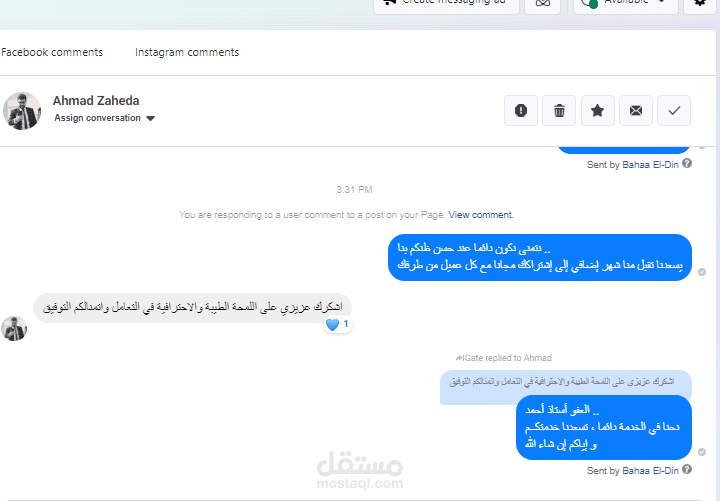The image size is (720, 501).
Task: Delete conversation using trash icon
Action: [559, 111]
